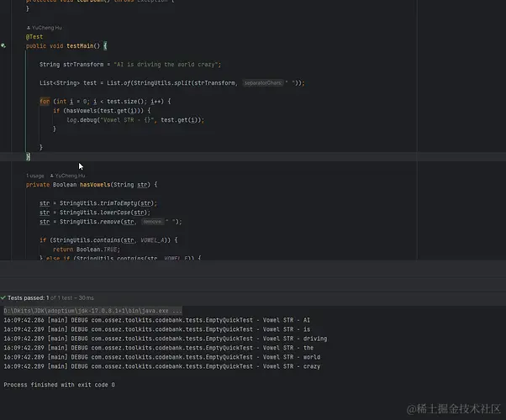The image size is (506, 420).
Task: Click the console line ending in 'Vowel STR - world'
Action: tap(162, 357)
